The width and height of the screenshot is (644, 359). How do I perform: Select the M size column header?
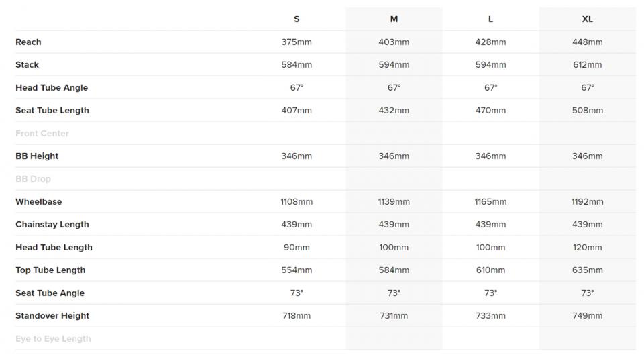click(x=394, y=19)
